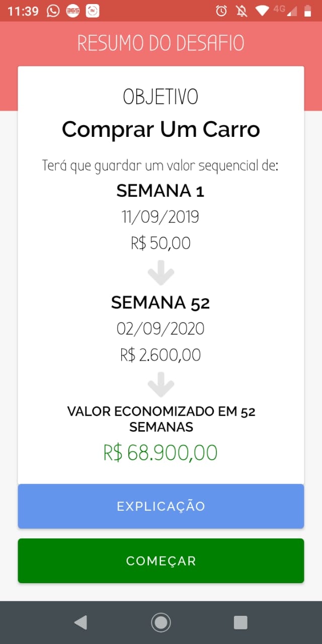The height and width of the screenshot is (644, 322).
Task: Tap the RESUMO DO DESAFIO header
Action: pyautogui.click(x=160, y=42)
